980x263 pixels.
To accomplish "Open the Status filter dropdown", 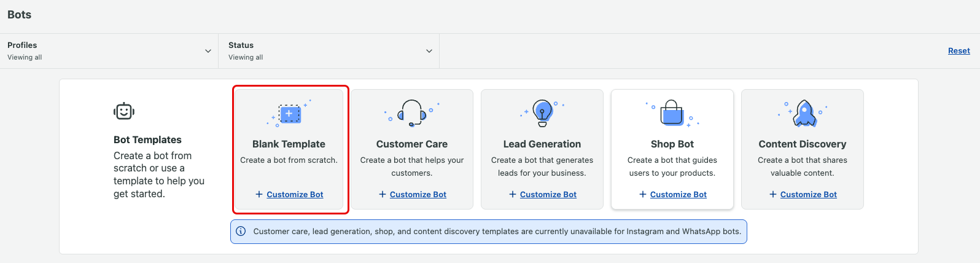I will tap(329, 51).
